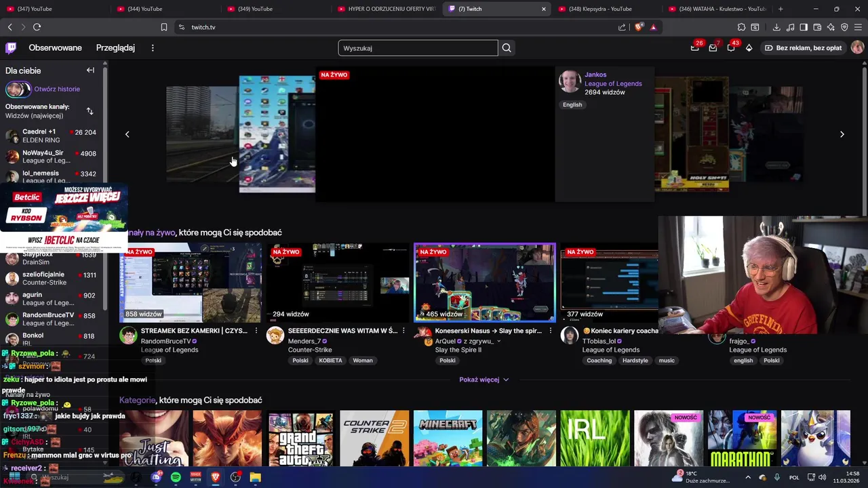Click Bez reklam, bez opłat button
Image resolution: width=868 pixels, height=488 pixels.
pos(803,48)
